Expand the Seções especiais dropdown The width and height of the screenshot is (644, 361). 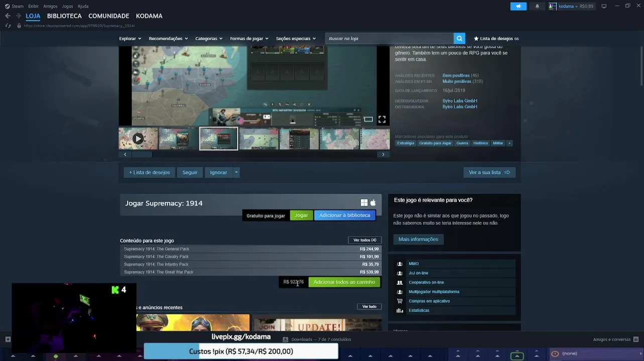click(x=296, y=39)
